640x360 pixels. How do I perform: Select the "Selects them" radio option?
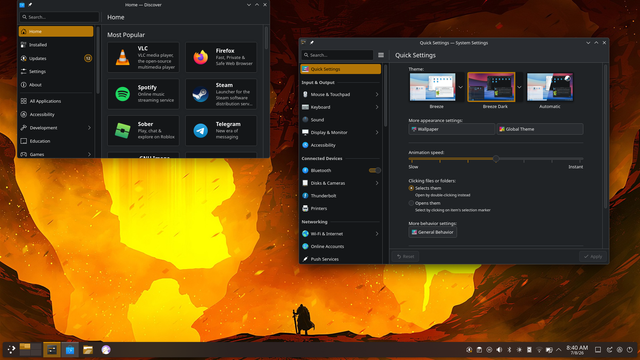pos(411,188)
